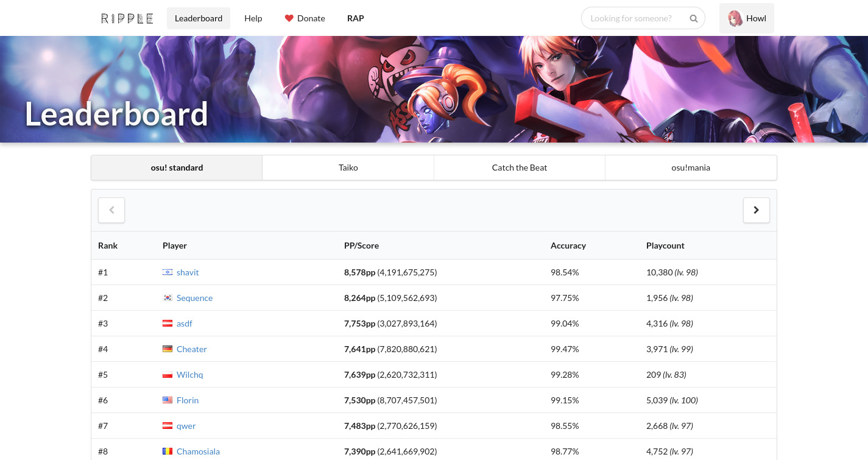Open the RAP admin link
This screenshot has width=868, height=460.
[x=356, y=18]
